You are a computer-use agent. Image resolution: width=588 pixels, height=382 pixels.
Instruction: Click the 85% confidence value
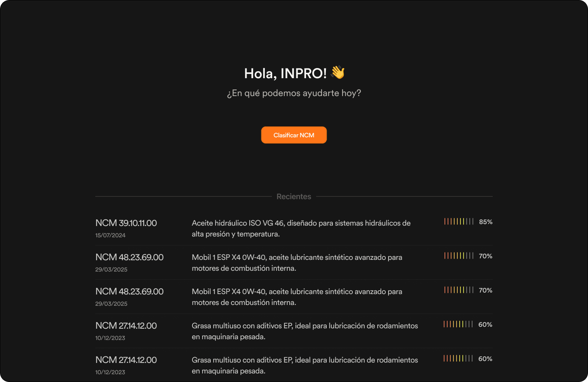[x=486, y=222]
